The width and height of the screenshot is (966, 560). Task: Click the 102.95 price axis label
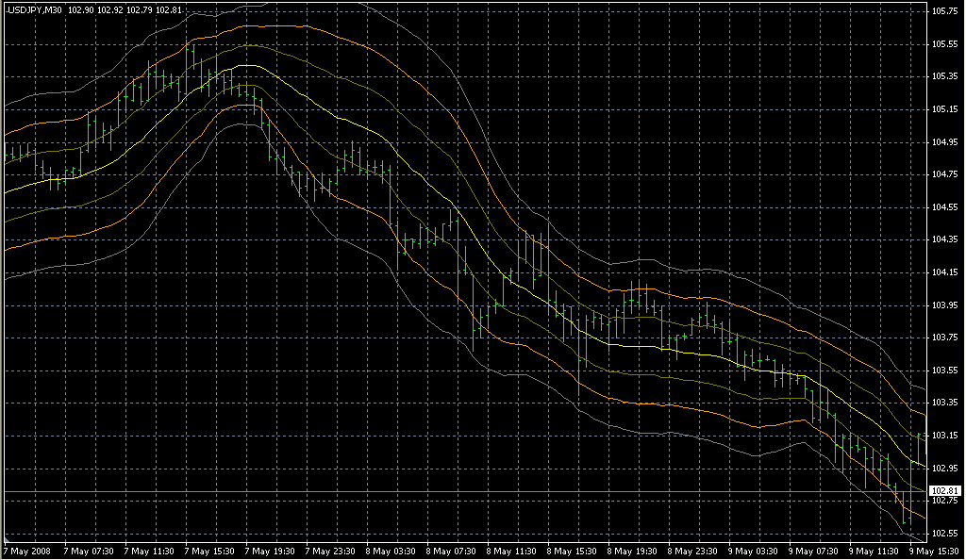(x=945, y=469)
